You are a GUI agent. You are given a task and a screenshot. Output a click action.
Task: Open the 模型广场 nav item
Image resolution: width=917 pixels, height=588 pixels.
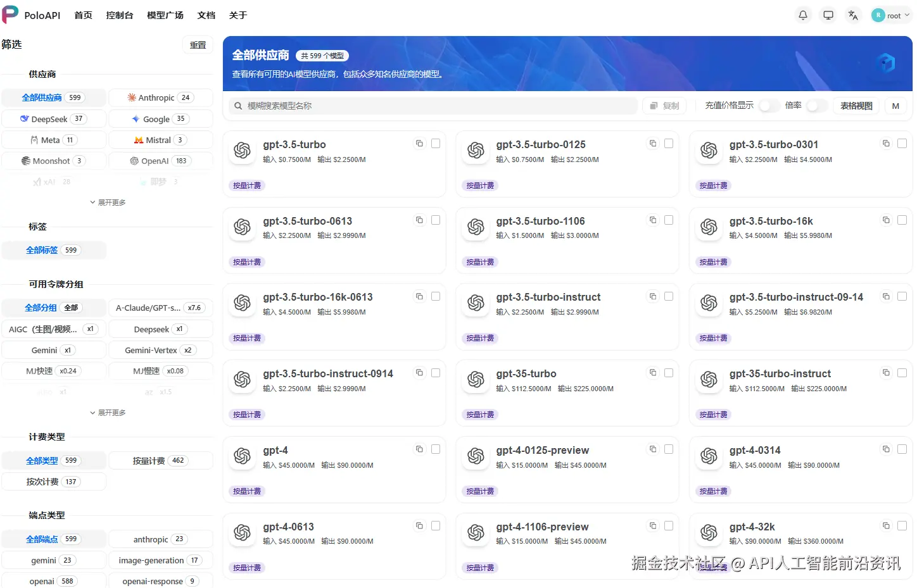tap(165, 15)
